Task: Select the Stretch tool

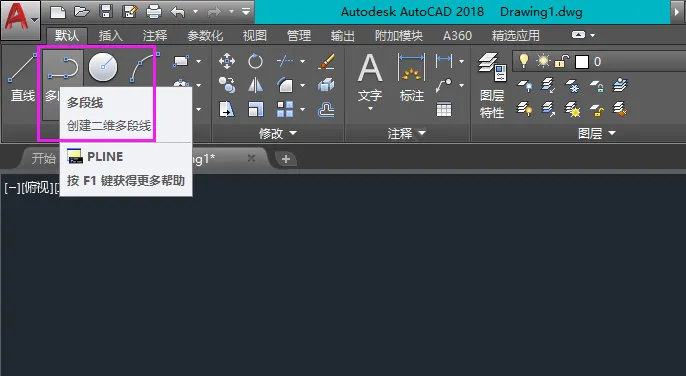Action: [227, 109]
